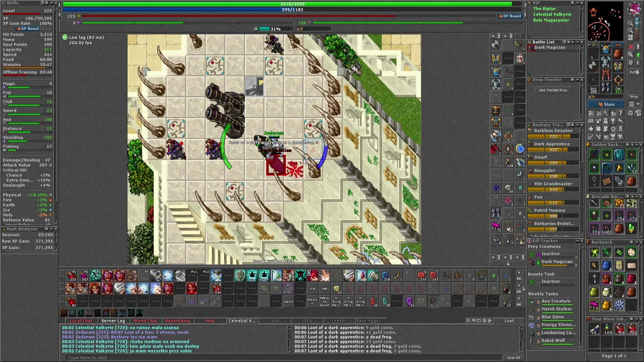Screen dimensions: 644x362
Task: Toggle the Chat Off button
Action: point(513,357)
